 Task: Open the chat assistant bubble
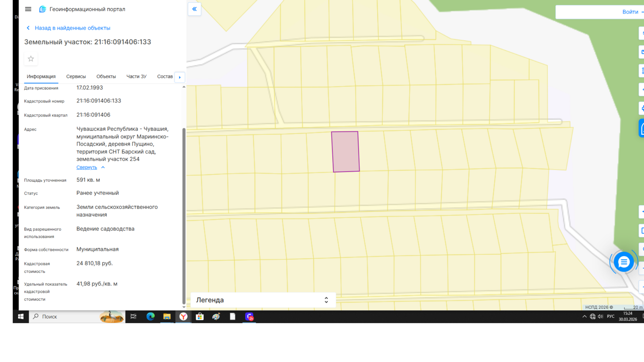(623, 262)
